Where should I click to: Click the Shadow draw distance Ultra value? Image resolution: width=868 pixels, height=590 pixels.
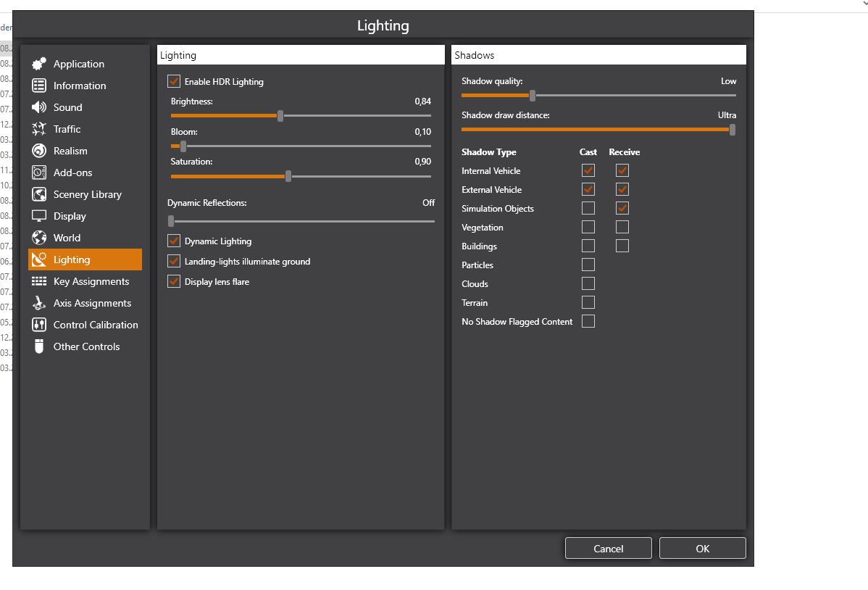727,115
